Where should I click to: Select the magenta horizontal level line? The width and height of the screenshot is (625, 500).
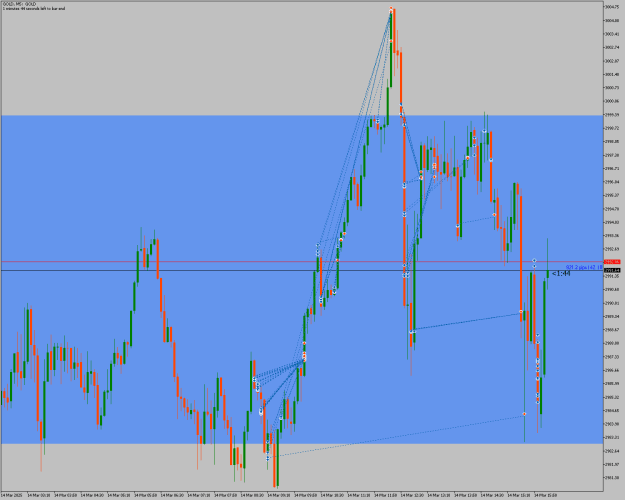click(302, 262)
